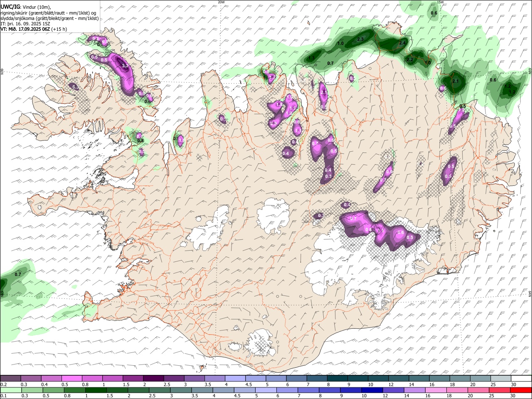Click the top-row swatch between 12 and 14
The height and width of the screenshot is (399, 532).
point(399,379)
